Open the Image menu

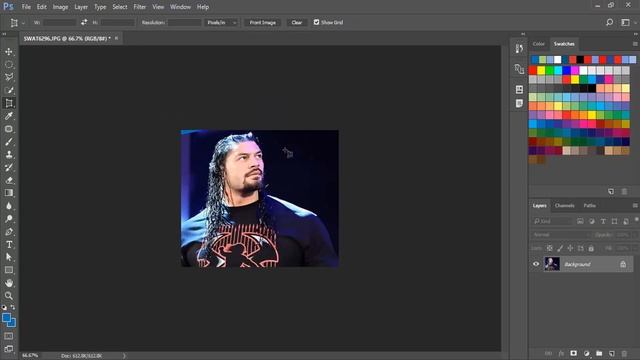pos(60,7)
